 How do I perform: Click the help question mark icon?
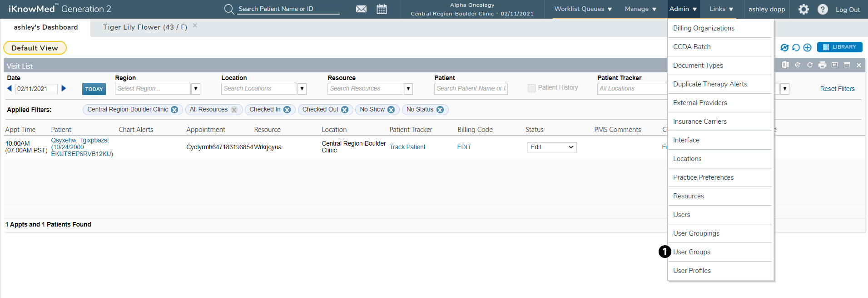(x=823, y=9)
